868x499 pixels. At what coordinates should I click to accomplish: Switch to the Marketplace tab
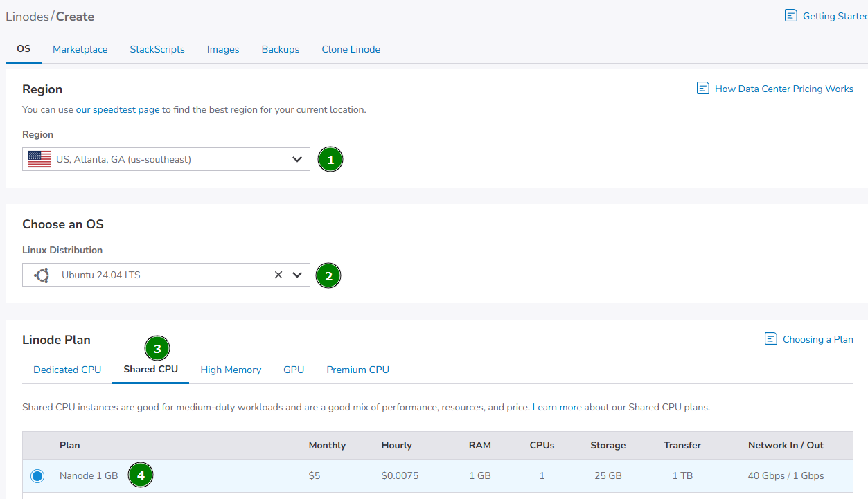point(80,49)
